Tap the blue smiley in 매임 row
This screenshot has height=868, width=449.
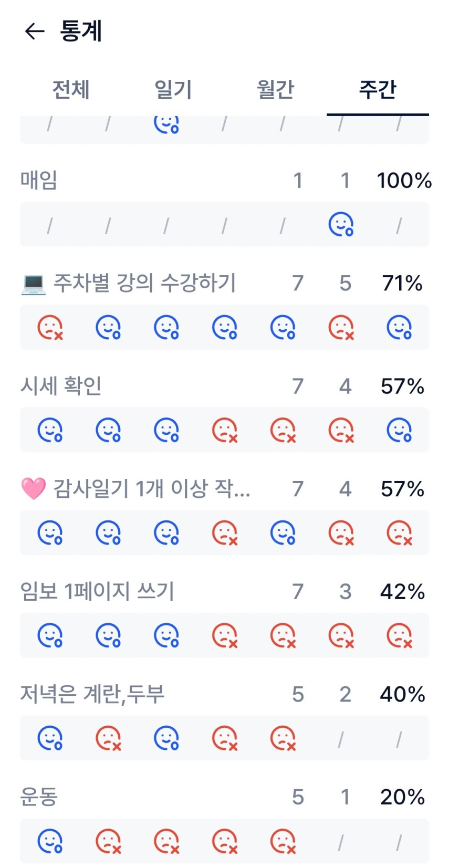[341, 225]
